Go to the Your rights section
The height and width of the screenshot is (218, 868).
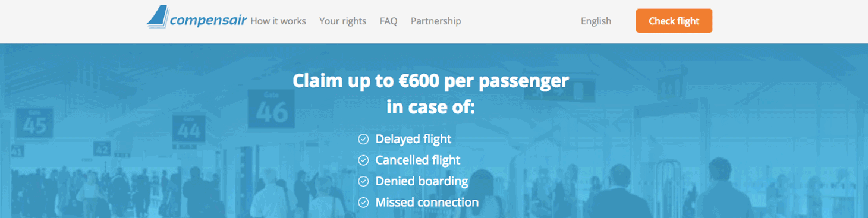click(343, 21)
